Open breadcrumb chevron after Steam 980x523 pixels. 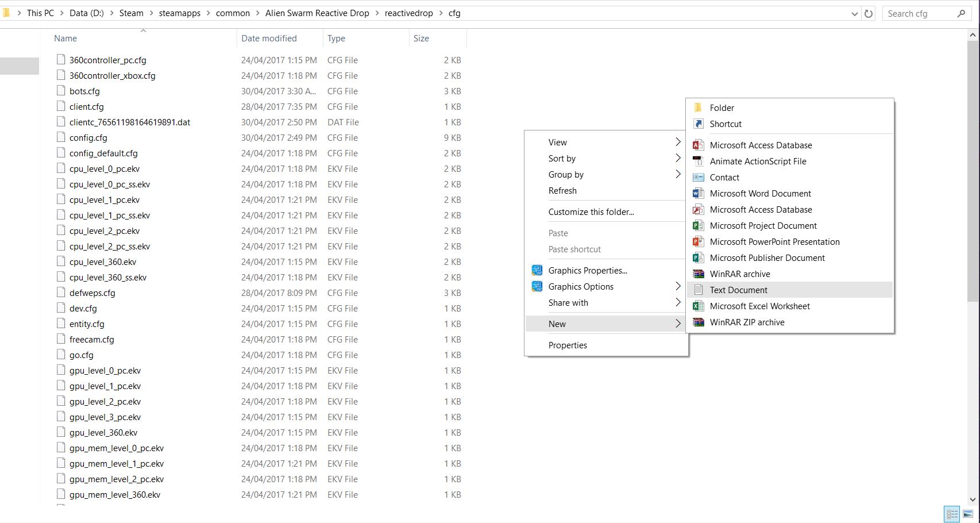click(151, 13)
